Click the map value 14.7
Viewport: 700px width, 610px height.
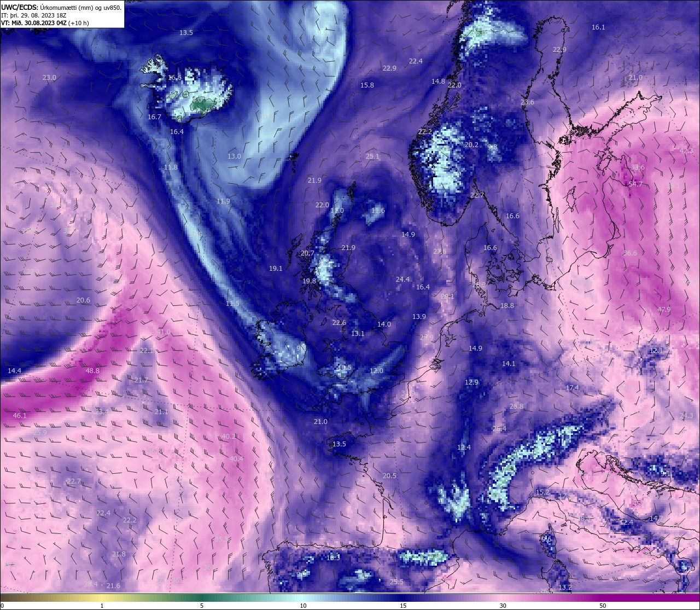[656, 519]
